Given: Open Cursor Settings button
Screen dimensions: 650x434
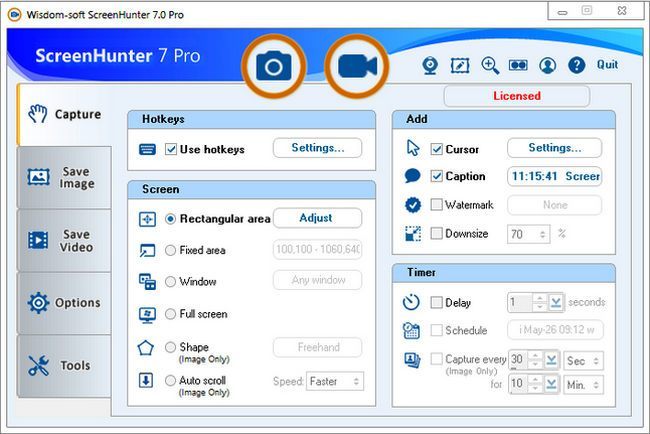Looking at the screenshot, I should click(555, 148).
